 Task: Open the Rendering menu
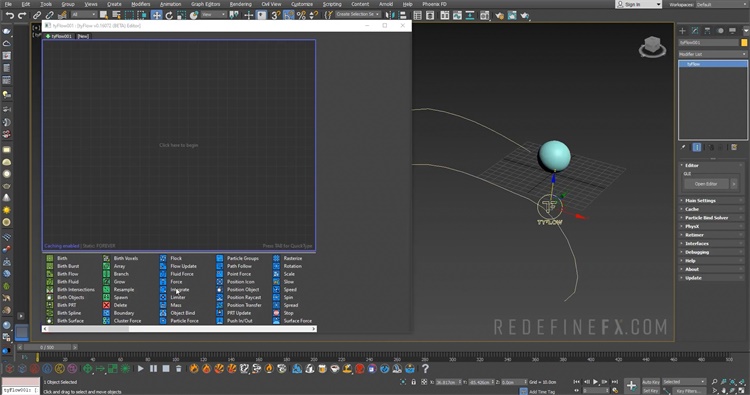click(241, 4)
